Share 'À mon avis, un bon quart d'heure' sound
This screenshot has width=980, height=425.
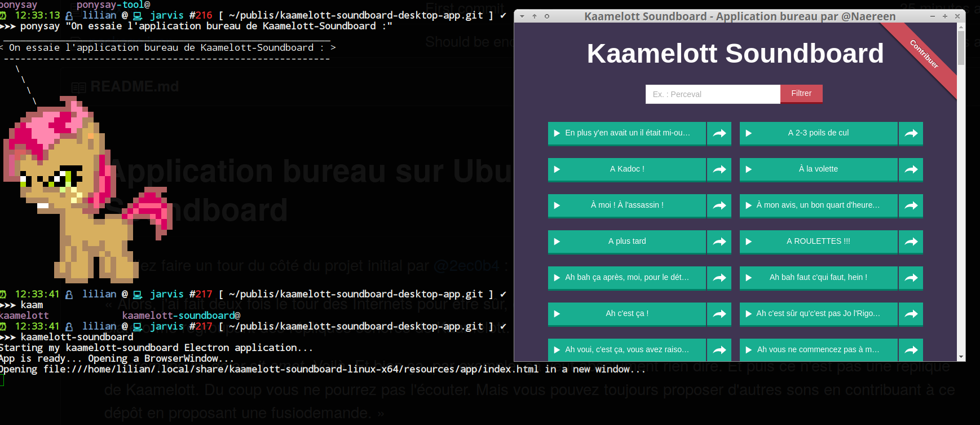tap(911, 205)
